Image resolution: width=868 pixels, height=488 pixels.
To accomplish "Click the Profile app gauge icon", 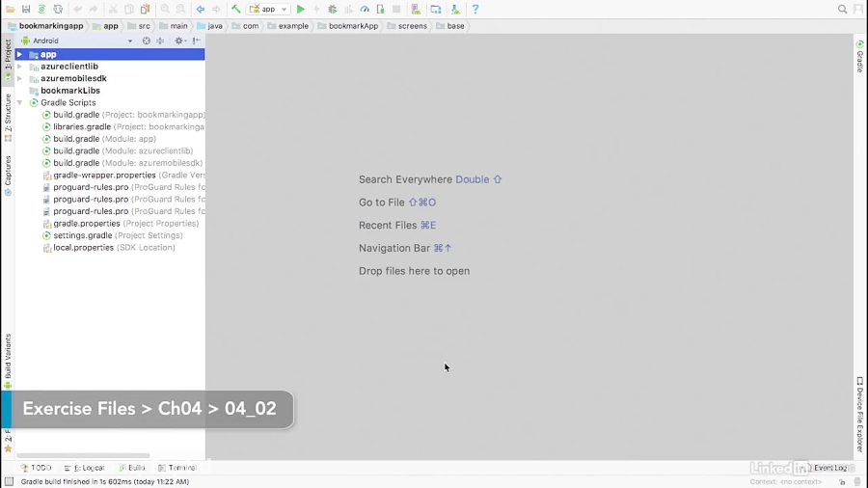I will click(x=365, y=10).
